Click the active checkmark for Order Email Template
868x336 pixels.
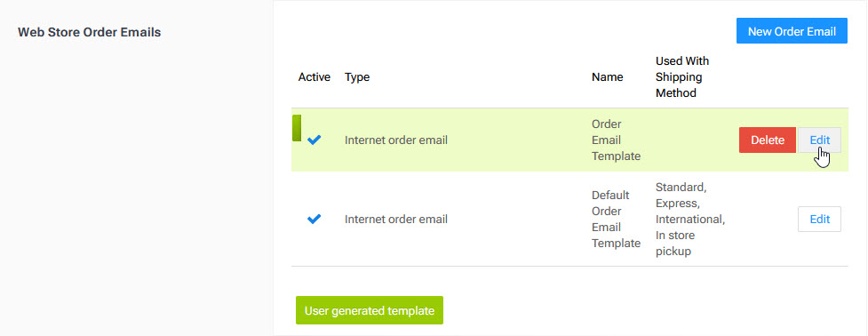(x=314, y=140)
